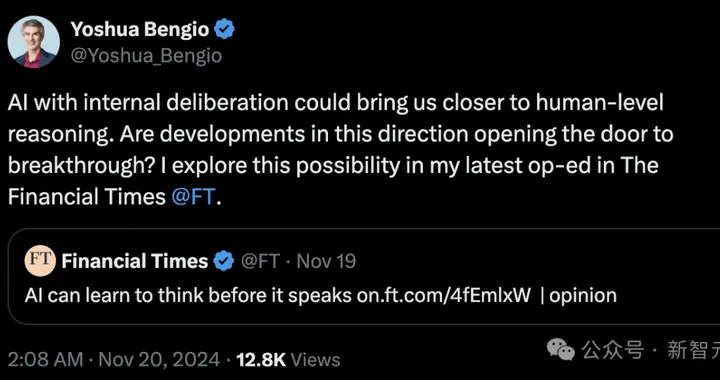The width and height of the screenshot is (720, 380).
Task: Follow the @FT mention in the tweet text
Action: pyautogui.click(x=193, y=197)
